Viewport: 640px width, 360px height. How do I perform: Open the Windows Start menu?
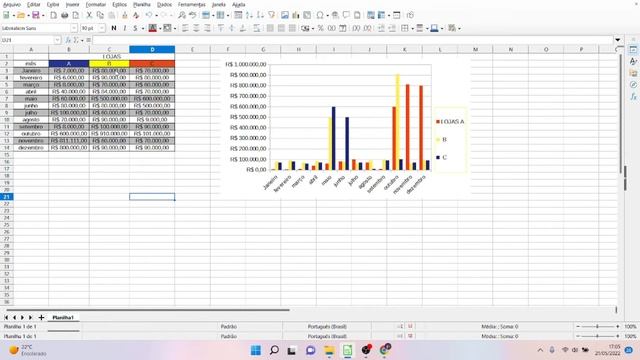pos(256,350)
